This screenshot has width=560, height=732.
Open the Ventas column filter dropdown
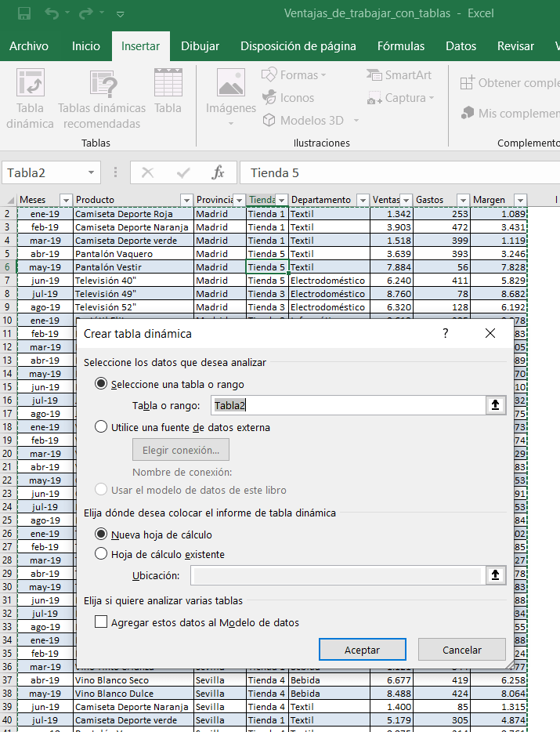[x=406, y=200]
